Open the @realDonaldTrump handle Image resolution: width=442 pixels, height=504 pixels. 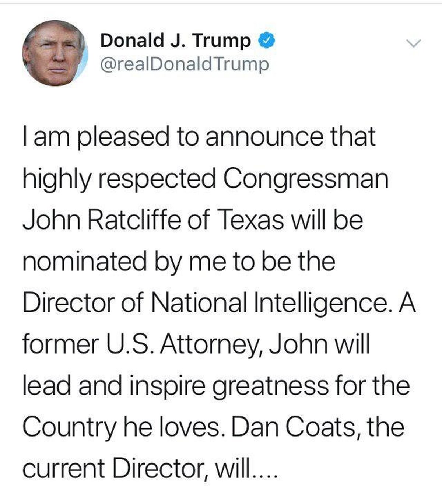185,64
